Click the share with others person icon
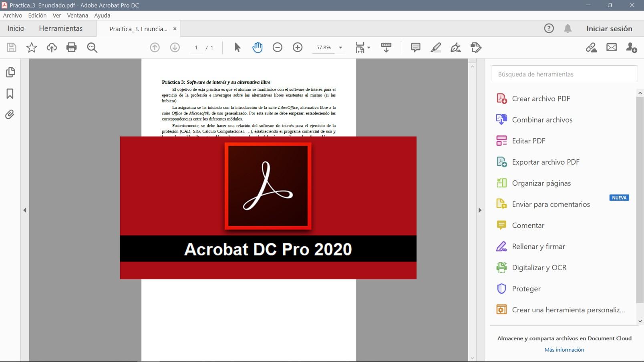Screen dimensions: 644x362 [x=632, y=48]
